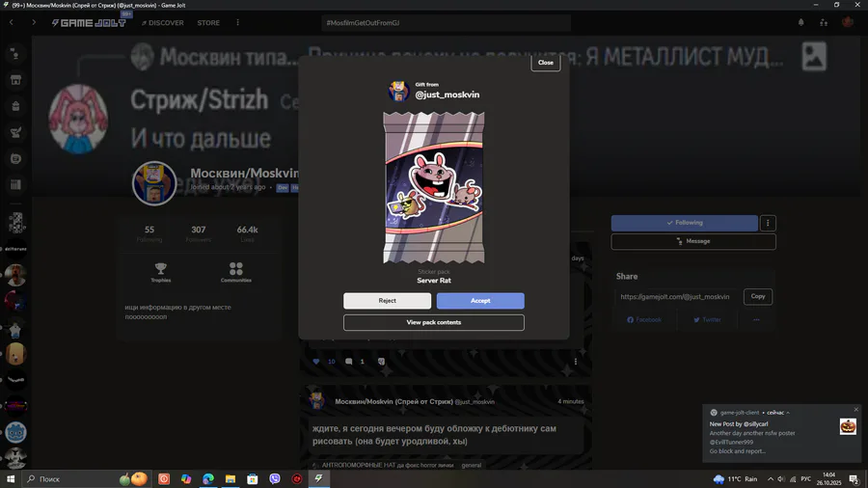Show hidden system tray icons

pyautogui.click(x=770, y=479)
